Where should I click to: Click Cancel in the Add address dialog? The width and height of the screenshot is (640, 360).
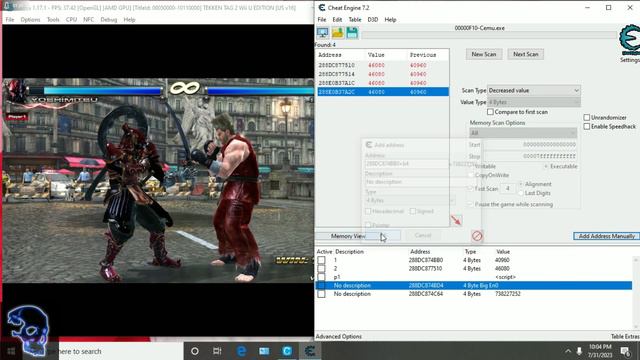422,236
